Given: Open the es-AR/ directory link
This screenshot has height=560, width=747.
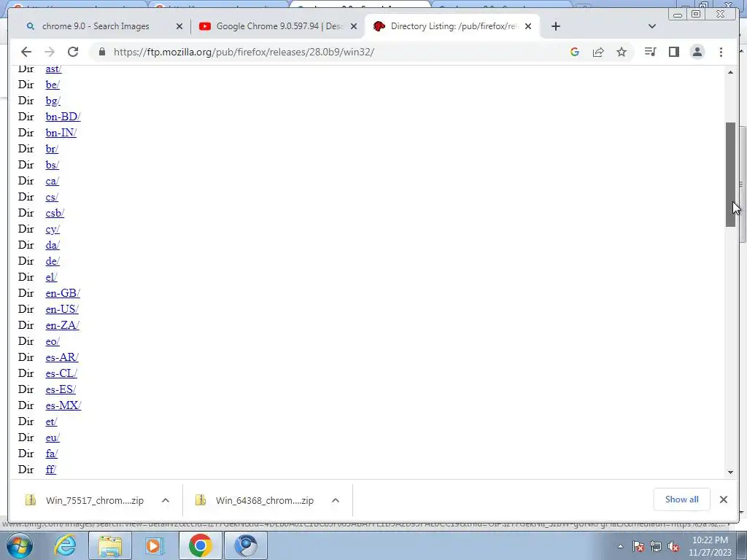Looking at the screenshot, I should click(x=62, y=357).
